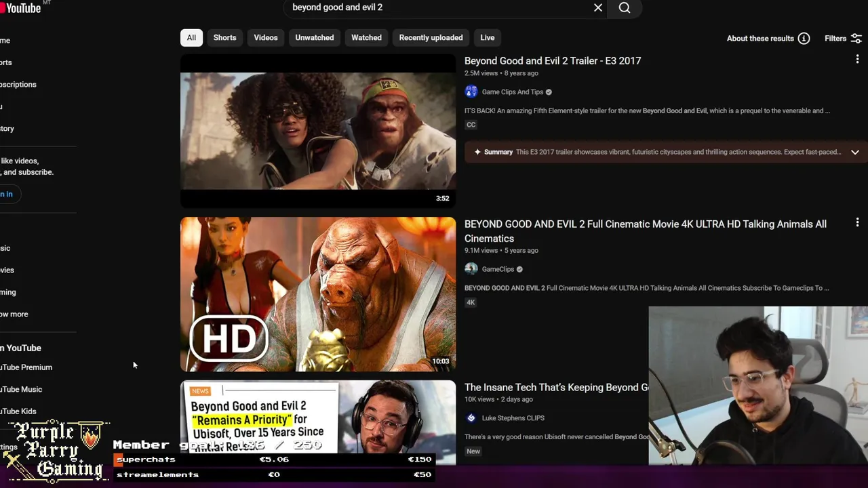Click the '9.1M views' text under the cinematic
The image size is (868, 488).
click(481, 251)
